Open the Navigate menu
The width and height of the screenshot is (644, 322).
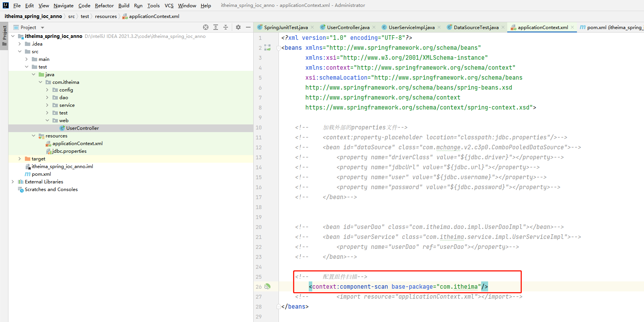pyautogui.click(x=64, y=5)
